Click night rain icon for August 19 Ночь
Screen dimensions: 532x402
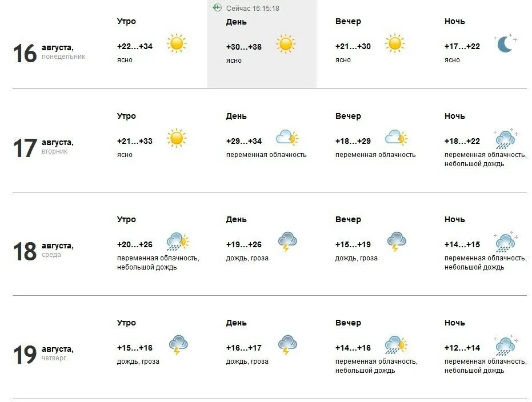(x=506, y=345)
